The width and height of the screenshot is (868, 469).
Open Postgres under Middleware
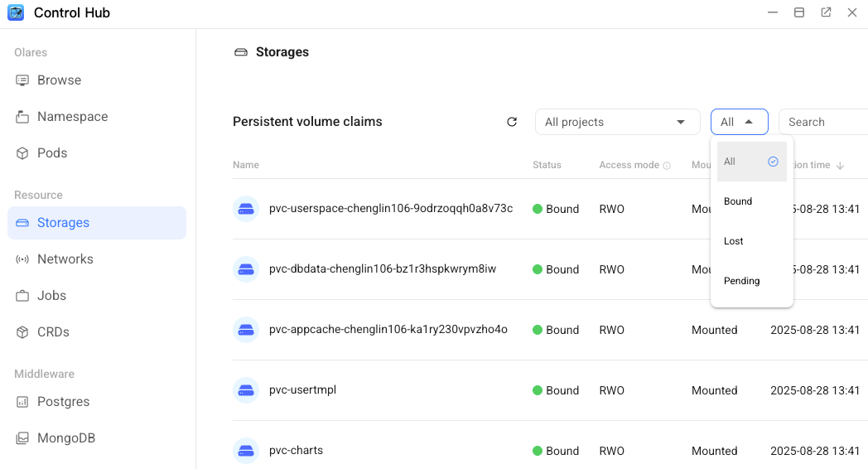(x=63, y=402)
